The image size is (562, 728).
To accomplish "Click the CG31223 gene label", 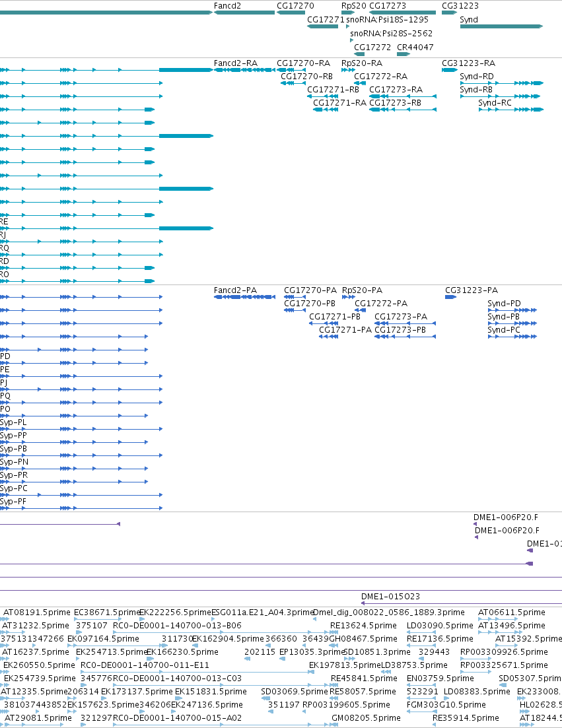I will [460, 6].
